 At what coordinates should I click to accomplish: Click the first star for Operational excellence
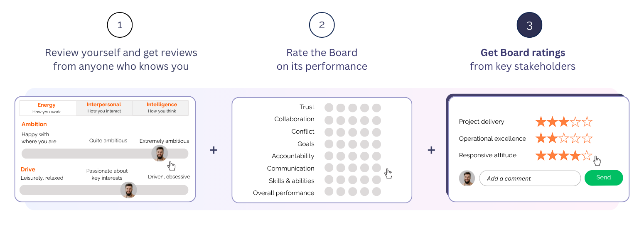pyautogui.click(x=541, y=138)
